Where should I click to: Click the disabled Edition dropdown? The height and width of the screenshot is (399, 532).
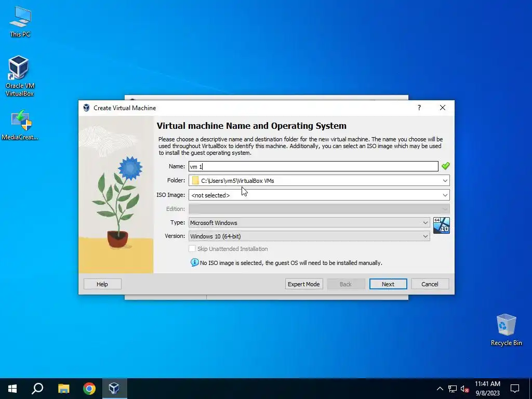click(x=319, y=209)
